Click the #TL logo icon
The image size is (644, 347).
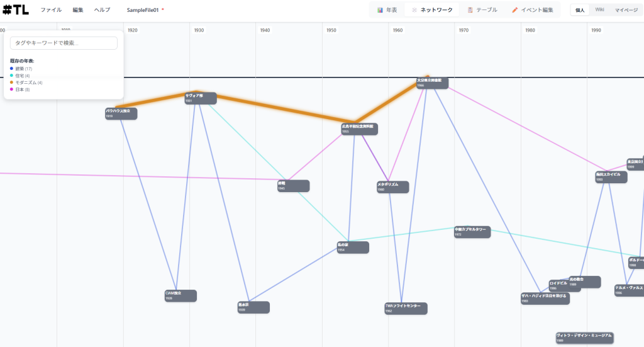click(x=16, y=10)
